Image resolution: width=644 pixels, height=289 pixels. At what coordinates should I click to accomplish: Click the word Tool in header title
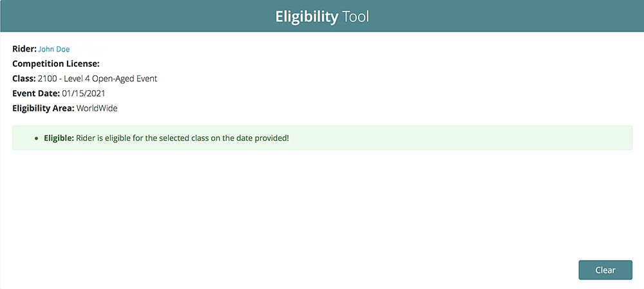coord(355,16)
